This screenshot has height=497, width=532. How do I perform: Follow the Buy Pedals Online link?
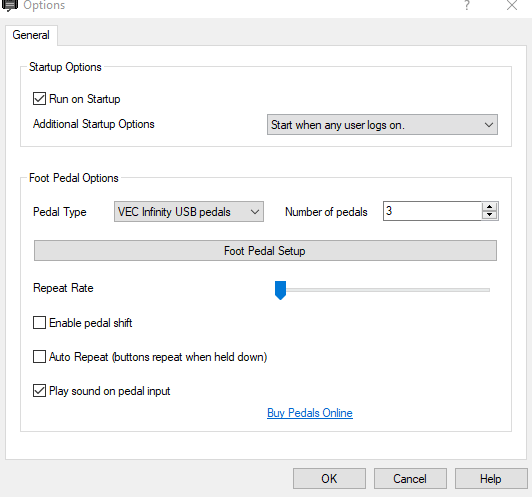pos(310,413)
